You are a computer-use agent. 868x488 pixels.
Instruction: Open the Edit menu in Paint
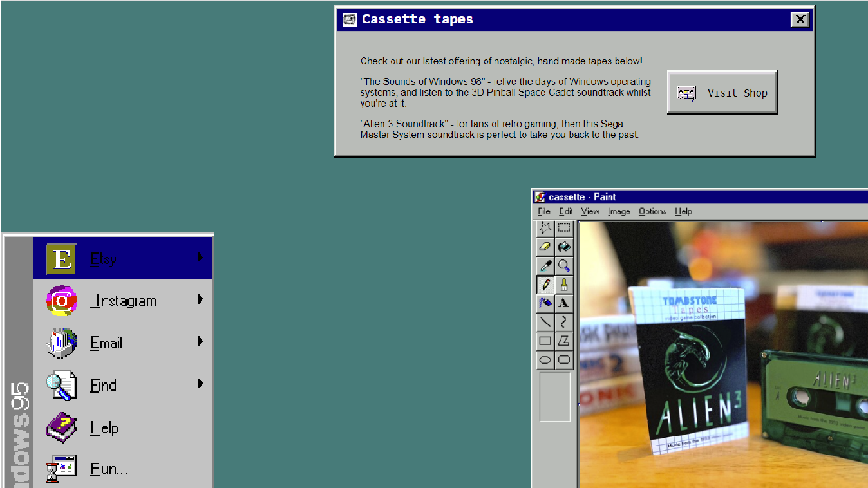565,211
